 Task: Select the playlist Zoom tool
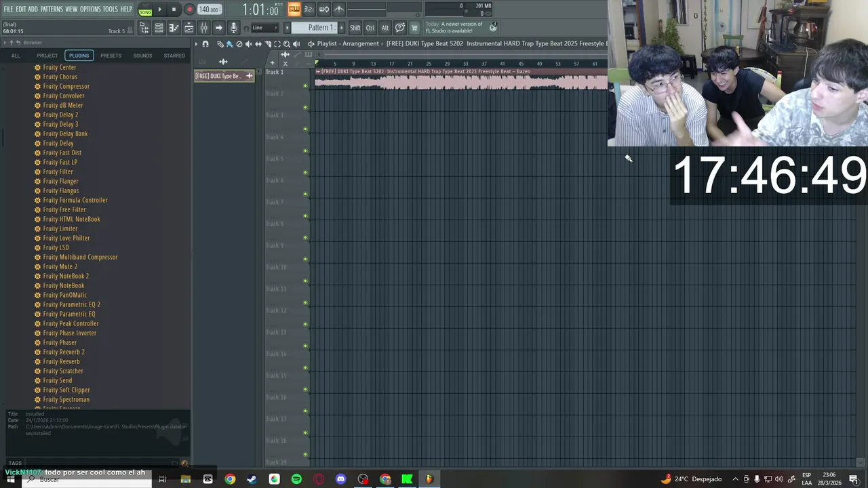coord(286,44)
